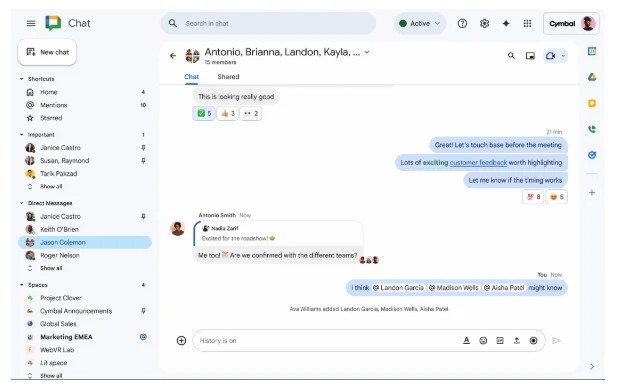Open the settings gear icon
The width and height of the screenshot is (626, 392).
pyautogui.click(x=484, y=24)
